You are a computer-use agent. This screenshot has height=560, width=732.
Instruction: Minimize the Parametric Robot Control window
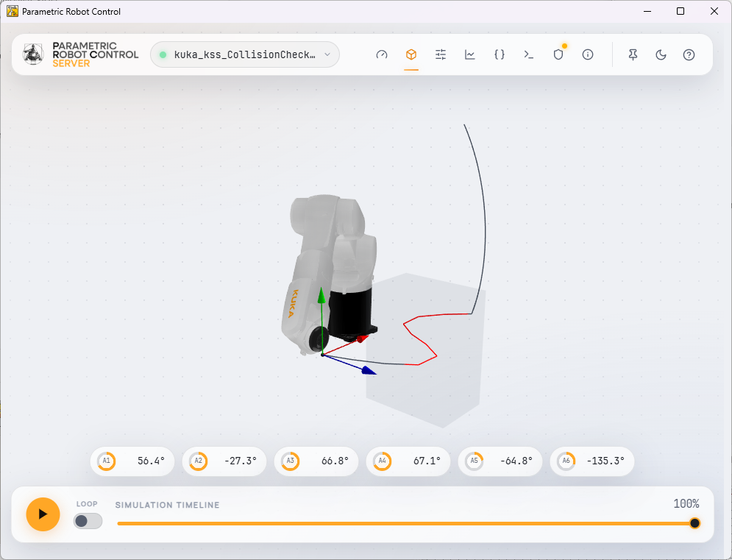pos(647,11)
